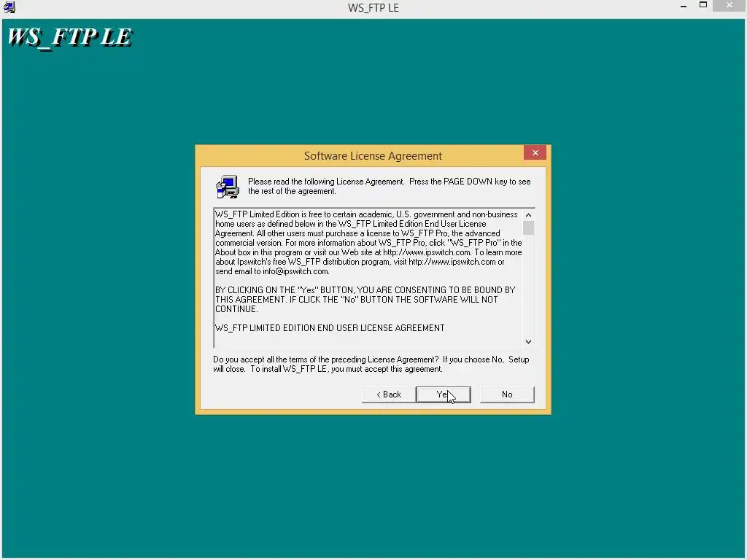Click the Yes button to accept agreement
The image size is (747, 560).
[x=443, y=394]
